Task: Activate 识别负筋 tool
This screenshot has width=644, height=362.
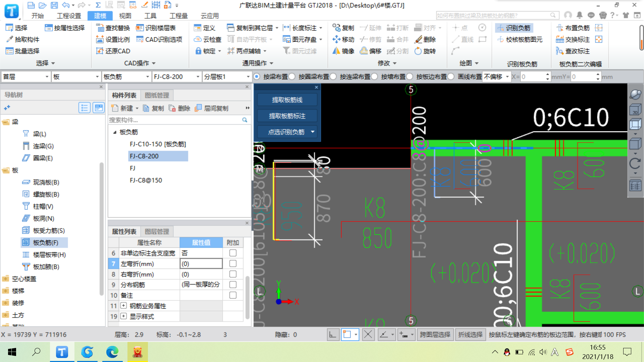Action: [x=514, y=28]
